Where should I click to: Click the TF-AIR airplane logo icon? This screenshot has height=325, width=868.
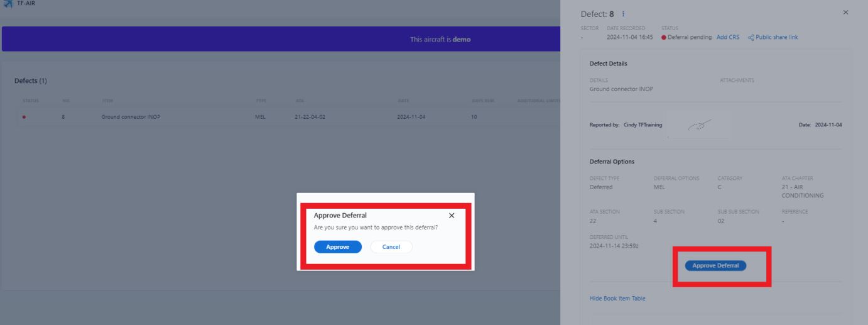8,4
